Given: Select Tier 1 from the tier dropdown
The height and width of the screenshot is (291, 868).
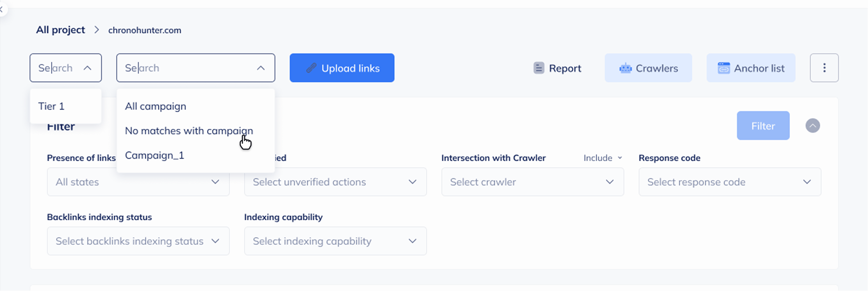Looking at the screenshot, I should click(x=66, y=106).
